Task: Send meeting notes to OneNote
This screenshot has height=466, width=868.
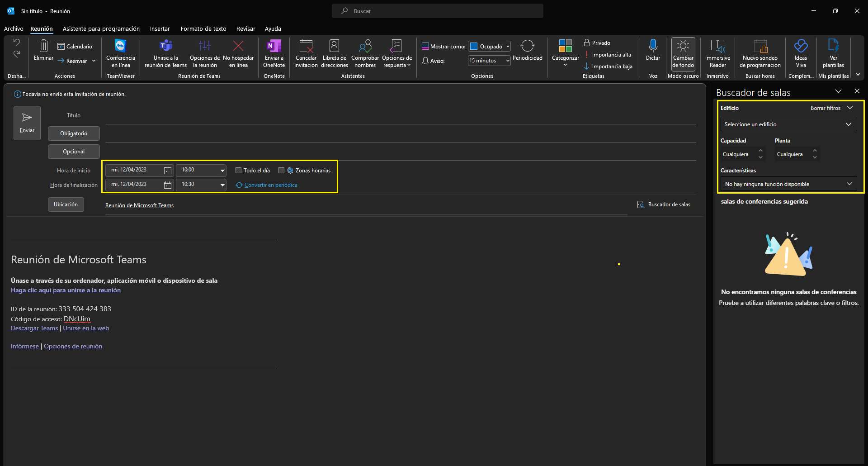Action: click(x=274, y=53)
